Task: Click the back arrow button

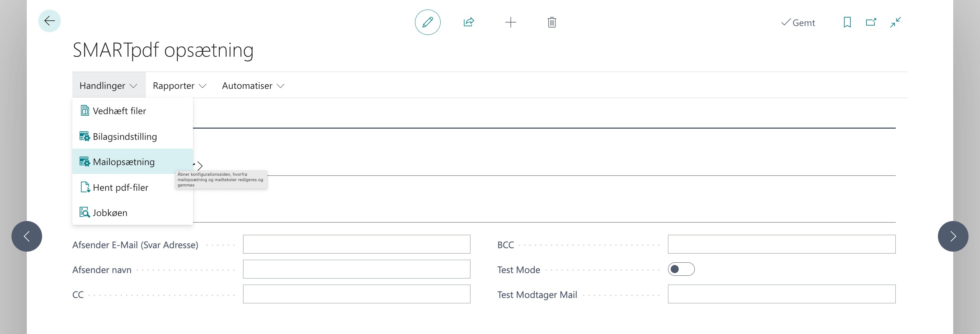Action: point(49,21)
